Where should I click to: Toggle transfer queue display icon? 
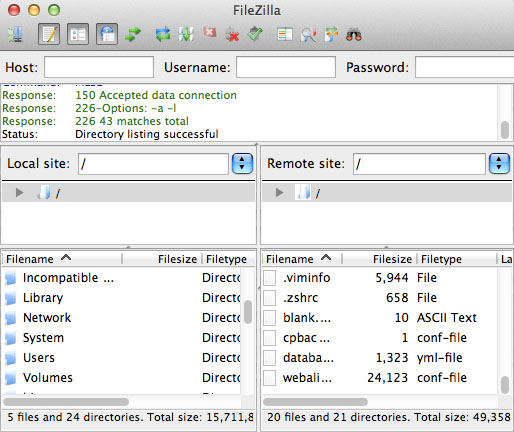[x=133, y=34]
